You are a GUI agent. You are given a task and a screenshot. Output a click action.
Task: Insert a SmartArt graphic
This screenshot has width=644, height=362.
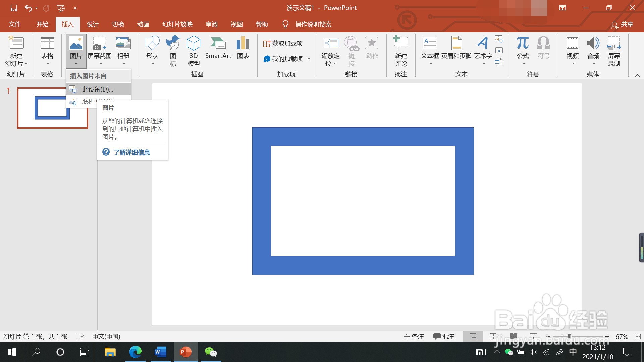click(218, 47)
